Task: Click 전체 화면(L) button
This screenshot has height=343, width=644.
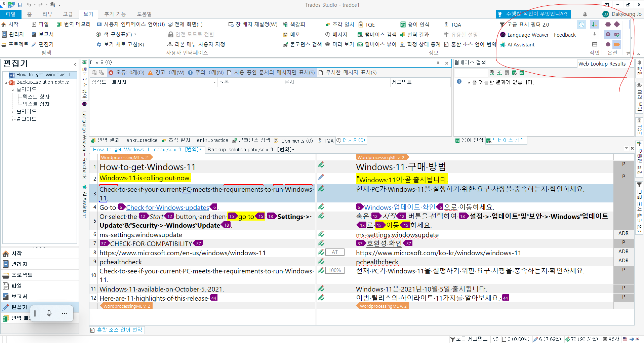Action: 185,24
